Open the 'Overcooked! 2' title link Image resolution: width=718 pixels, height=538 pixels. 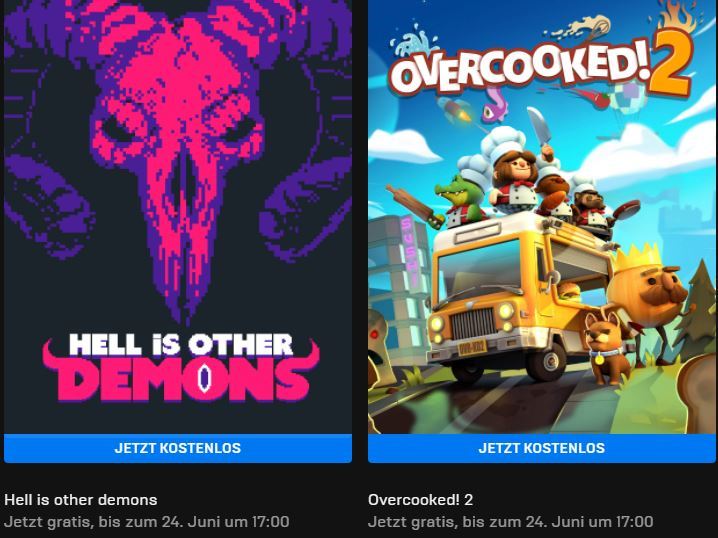click(420, 500)
